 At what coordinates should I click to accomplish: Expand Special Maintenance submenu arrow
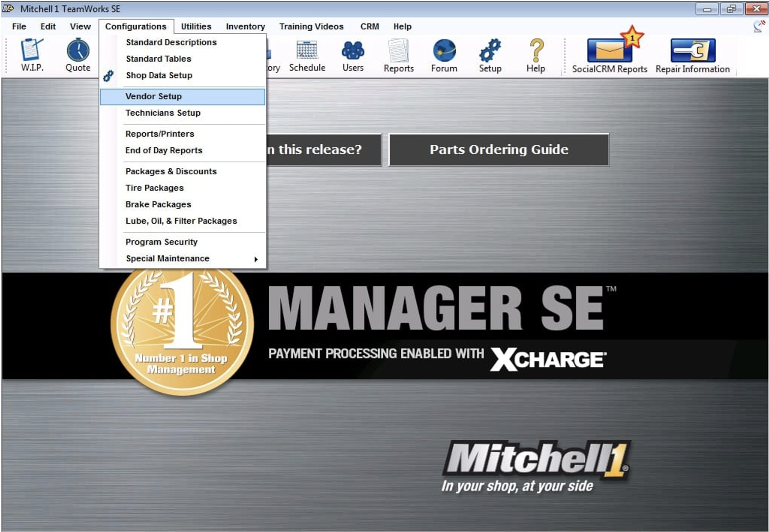point(256,259)
